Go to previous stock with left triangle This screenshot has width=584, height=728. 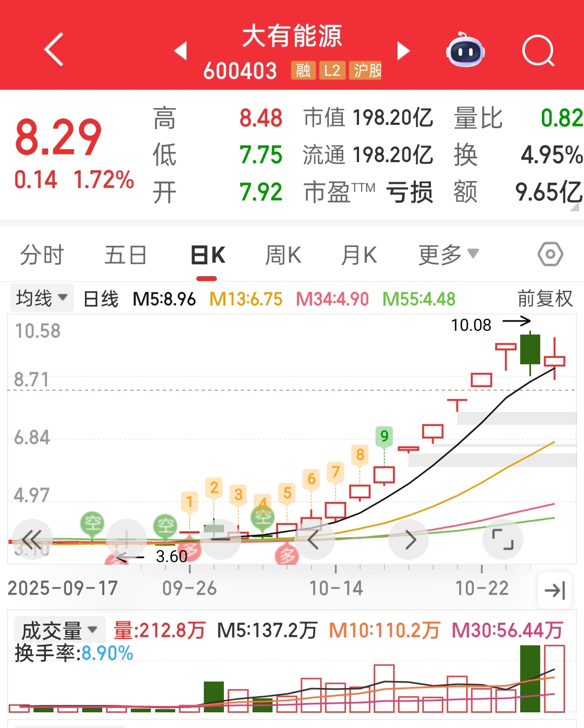181,51
